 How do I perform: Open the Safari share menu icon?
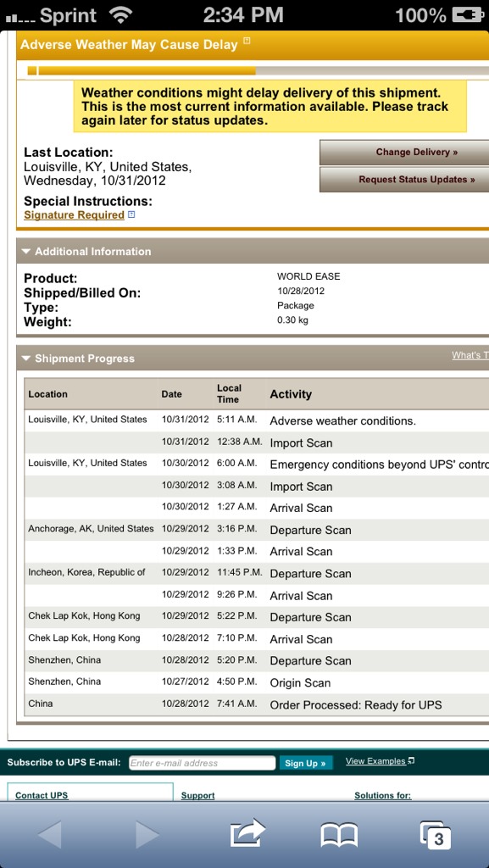[247, 833]
